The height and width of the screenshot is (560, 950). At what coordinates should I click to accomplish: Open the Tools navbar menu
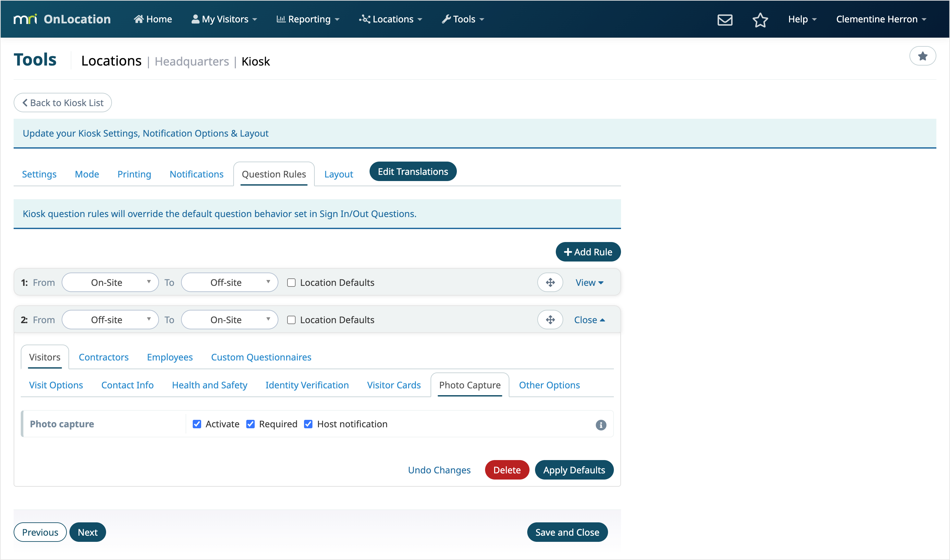[463, 19]
